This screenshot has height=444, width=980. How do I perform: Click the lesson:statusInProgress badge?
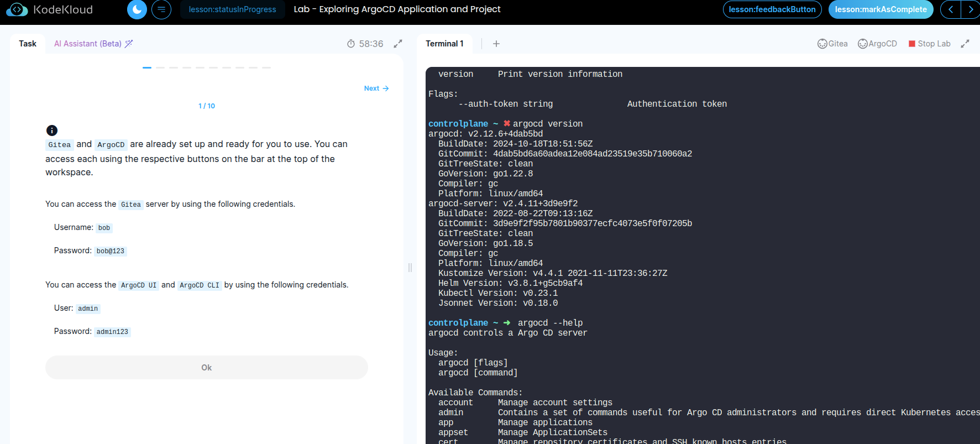(x=232, y=9)
